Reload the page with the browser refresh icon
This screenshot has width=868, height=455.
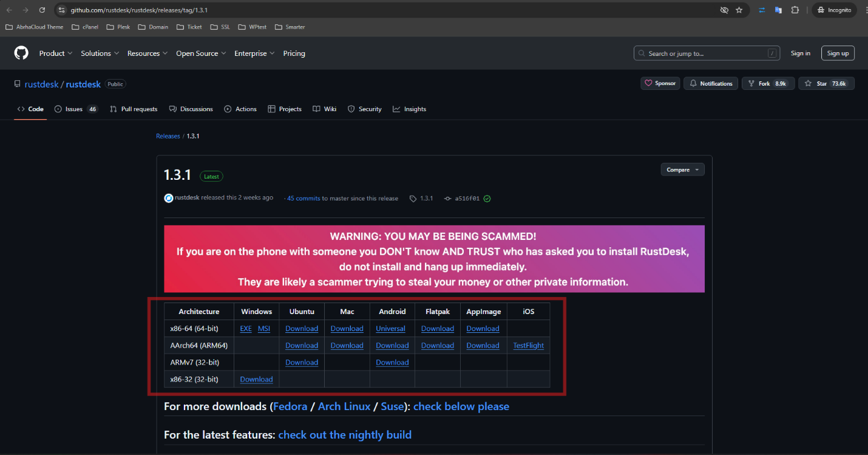pos(42,10)
